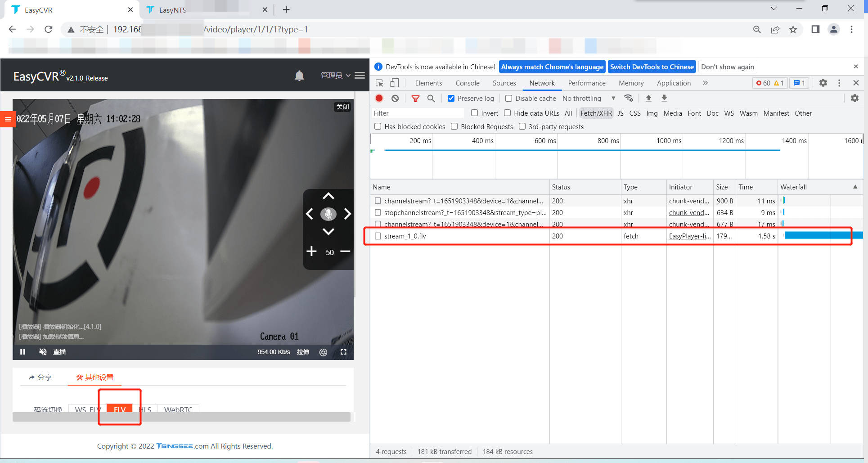868x463 pixels.
Task: Zoom in with PTZ plus button
Action: point(311,251)
